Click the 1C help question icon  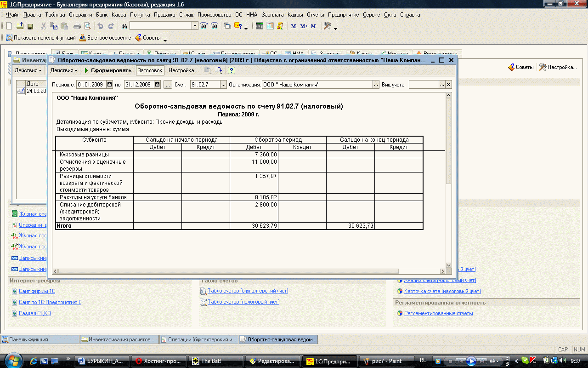pyautogui.click(x=238, y=26)
